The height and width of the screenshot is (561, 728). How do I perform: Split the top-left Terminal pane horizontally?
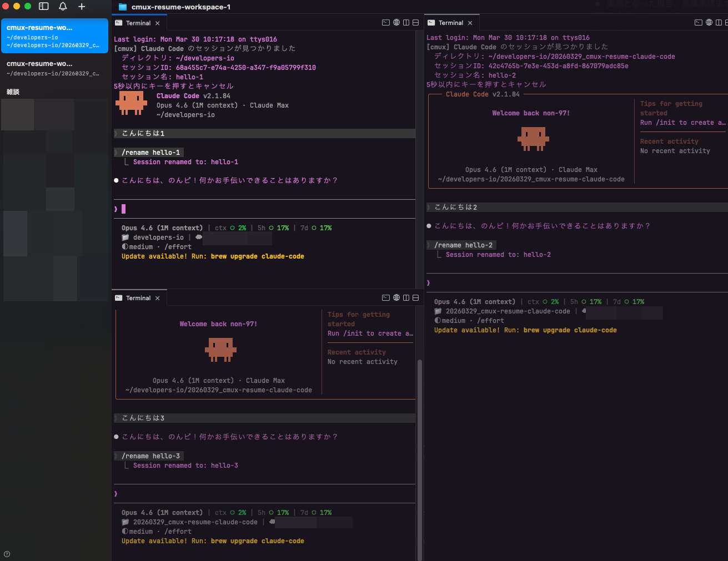coord(415,22)
